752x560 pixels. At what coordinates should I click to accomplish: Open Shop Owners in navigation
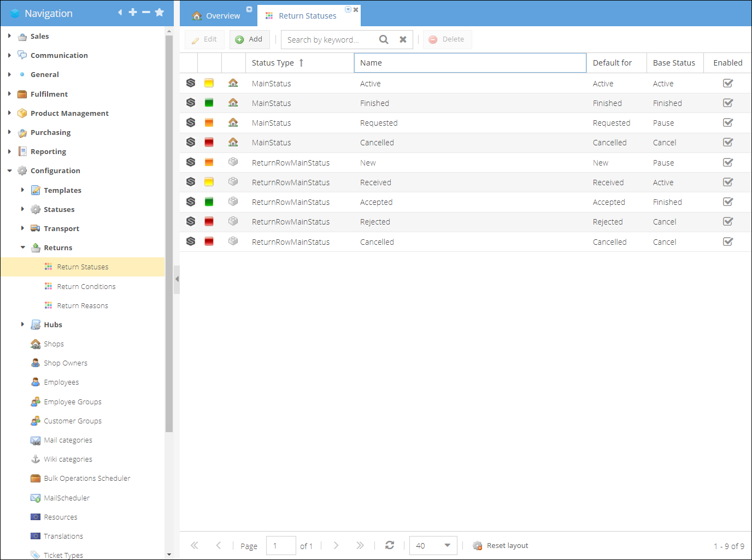coord(65,363)
